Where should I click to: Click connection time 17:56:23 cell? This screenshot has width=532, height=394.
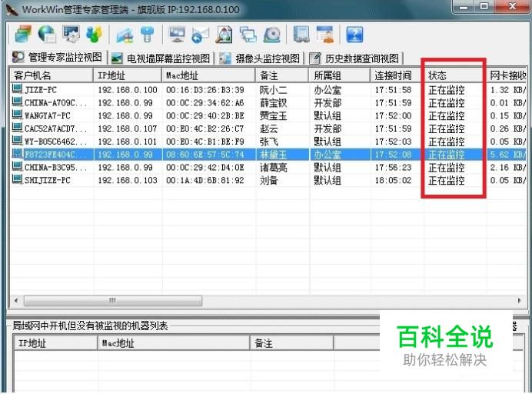tap(393, 168)
